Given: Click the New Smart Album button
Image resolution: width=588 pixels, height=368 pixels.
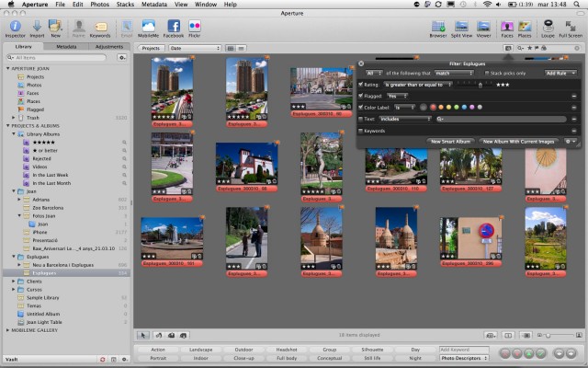Looking at the screenshot, I should pyautogui.click(x=450, y=142).
